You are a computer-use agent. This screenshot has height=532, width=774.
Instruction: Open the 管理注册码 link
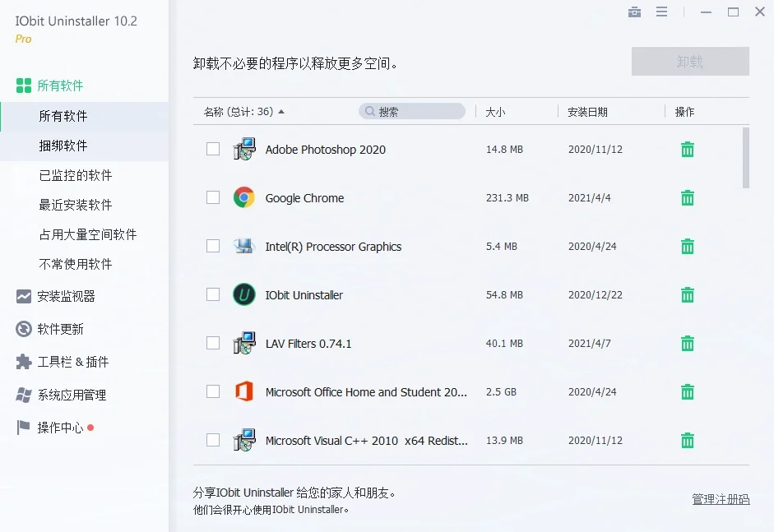(x=721, y=499)
